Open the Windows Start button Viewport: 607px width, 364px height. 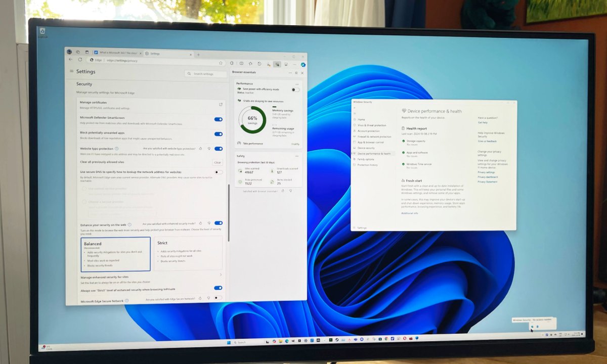pyautogui.click(x=228, y=342)
